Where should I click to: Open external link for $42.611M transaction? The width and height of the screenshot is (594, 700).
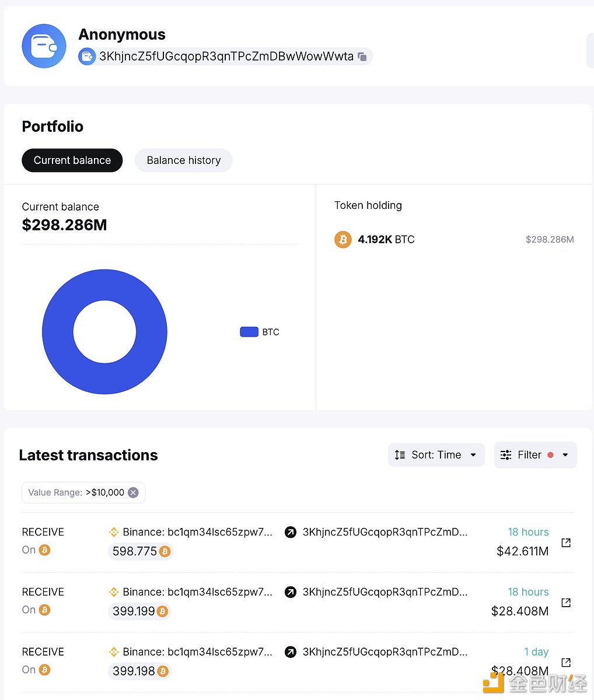click(x=565, y=542)
